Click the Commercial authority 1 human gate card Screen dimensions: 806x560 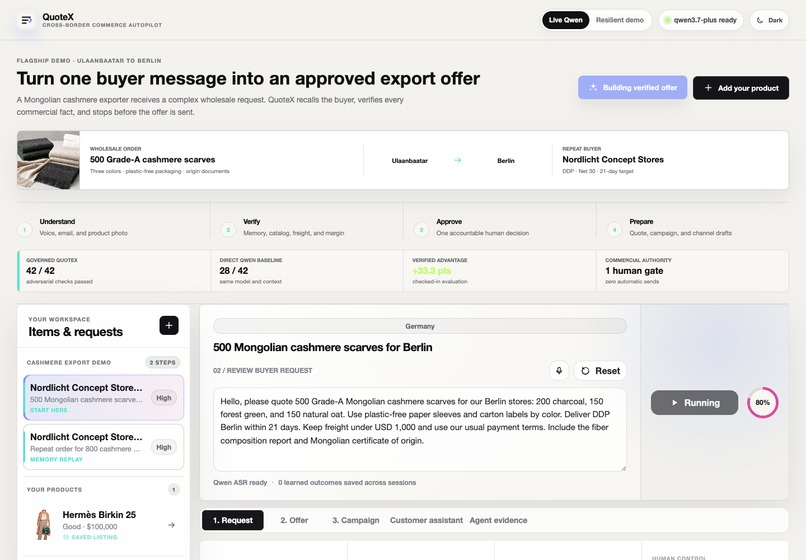click(x=693, y=271)
